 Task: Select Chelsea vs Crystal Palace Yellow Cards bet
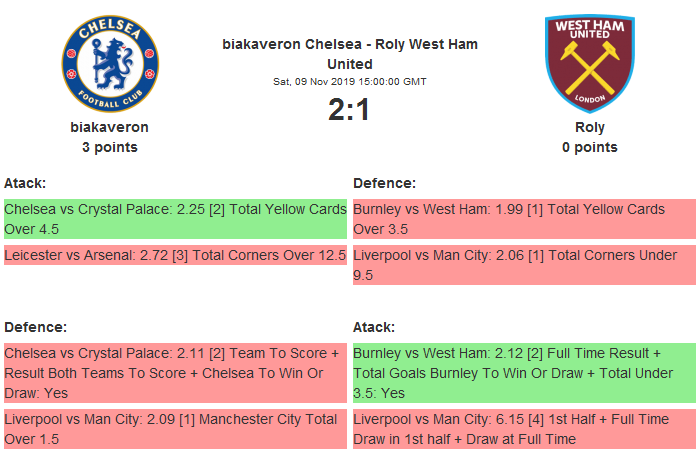[x=175, y=219]
